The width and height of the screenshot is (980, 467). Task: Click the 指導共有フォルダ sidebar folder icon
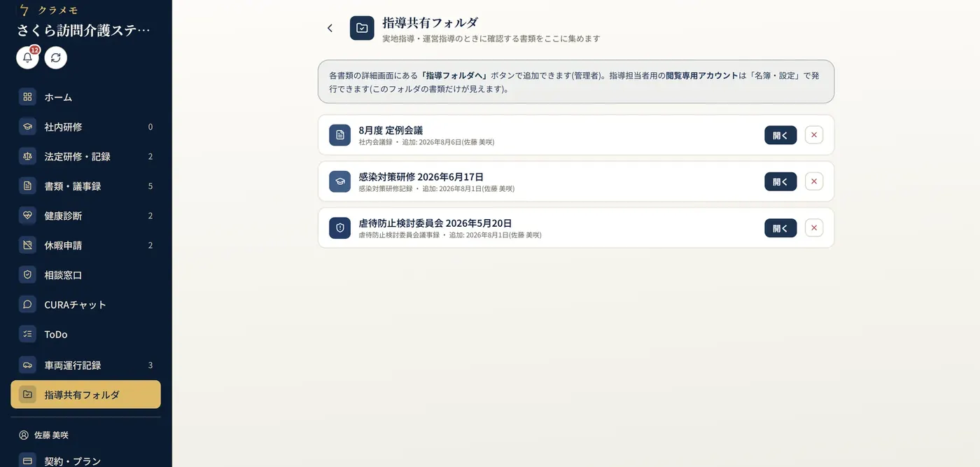click(x=27, y=394)
